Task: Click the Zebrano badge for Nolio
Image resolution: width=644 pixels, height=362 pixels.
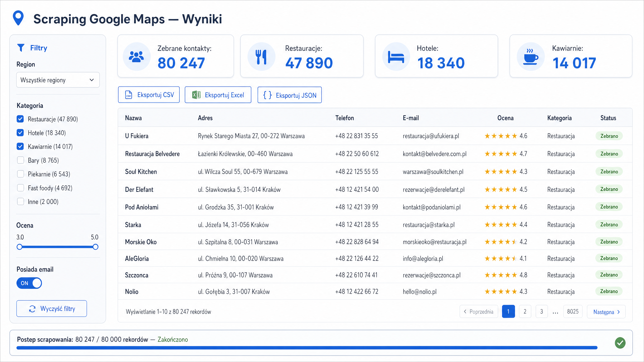Action: [x=609, y=291]
